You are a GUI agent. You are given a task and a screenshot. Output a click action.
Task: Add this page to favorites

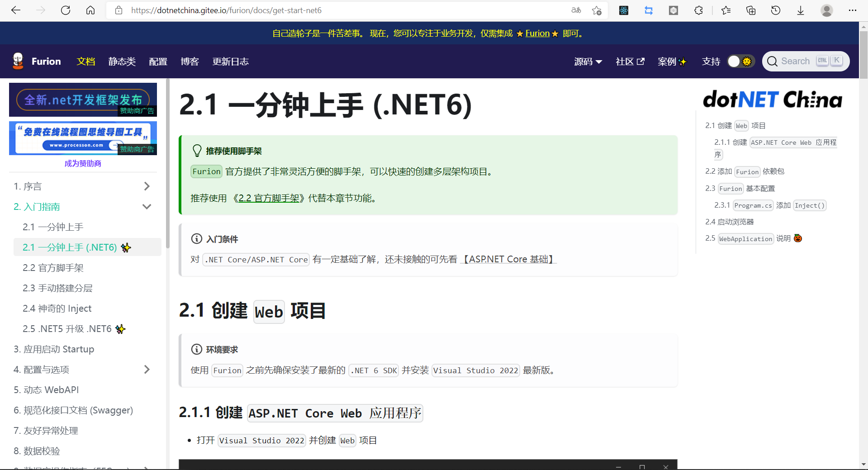[597, 10]
